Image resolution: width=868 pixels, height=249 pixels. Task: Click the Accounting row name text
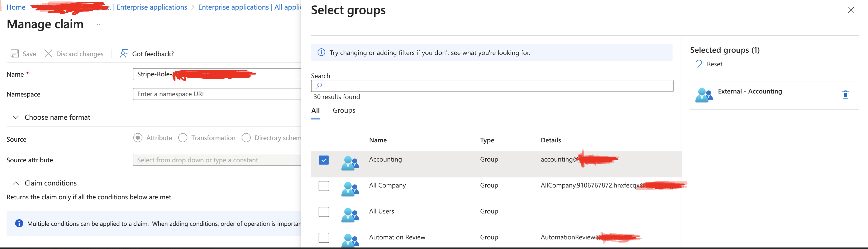pos(385,159)
